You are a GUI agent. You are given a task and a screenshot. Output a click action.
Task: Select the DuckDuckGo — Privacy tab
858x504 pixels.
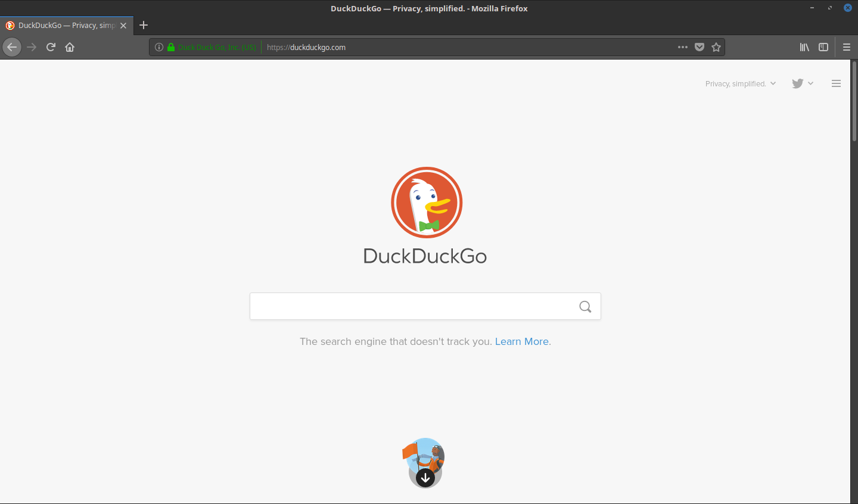coord(67,26)
